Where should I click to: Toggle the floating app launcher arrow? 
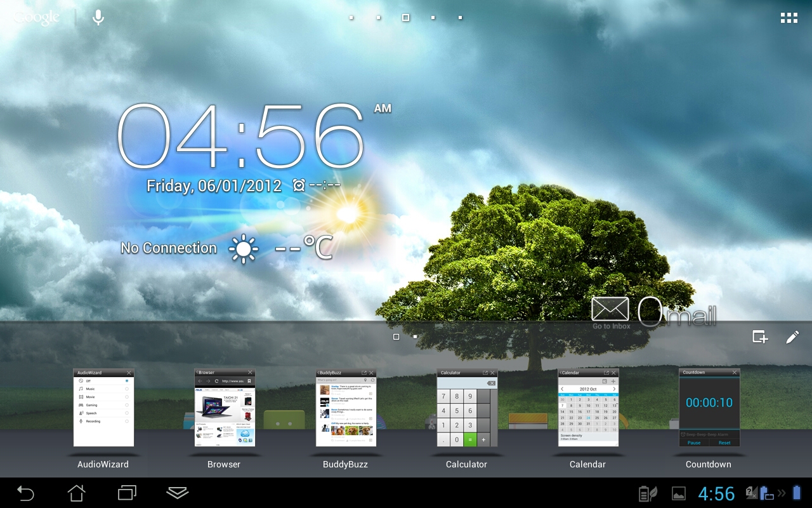(178, 493)
